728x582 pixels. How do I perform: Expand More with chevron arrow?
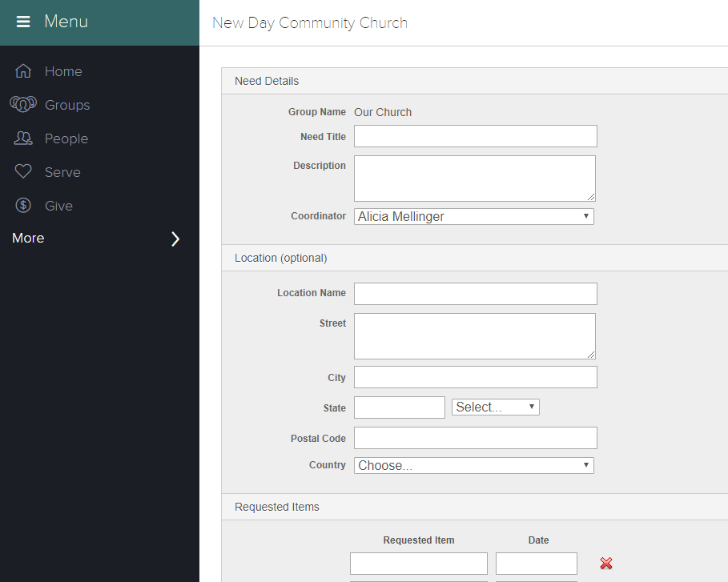pyautogui.click(x=175, y=239)
